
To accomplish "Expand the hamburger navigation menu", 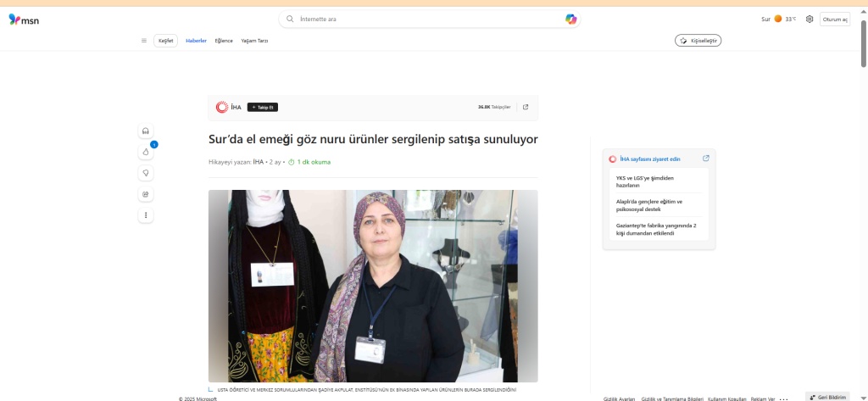I will [x=144, y=40].
